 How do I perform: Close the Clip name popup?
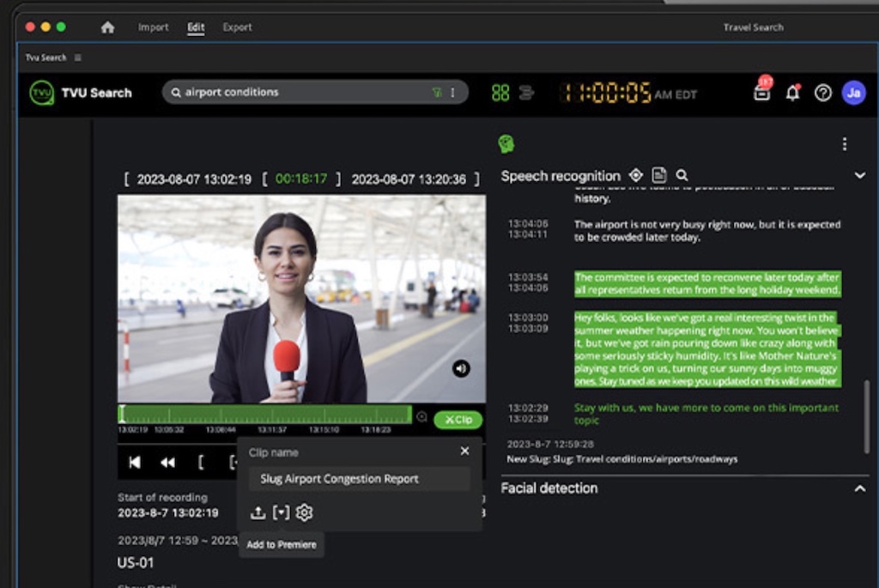tap(464, 452)
